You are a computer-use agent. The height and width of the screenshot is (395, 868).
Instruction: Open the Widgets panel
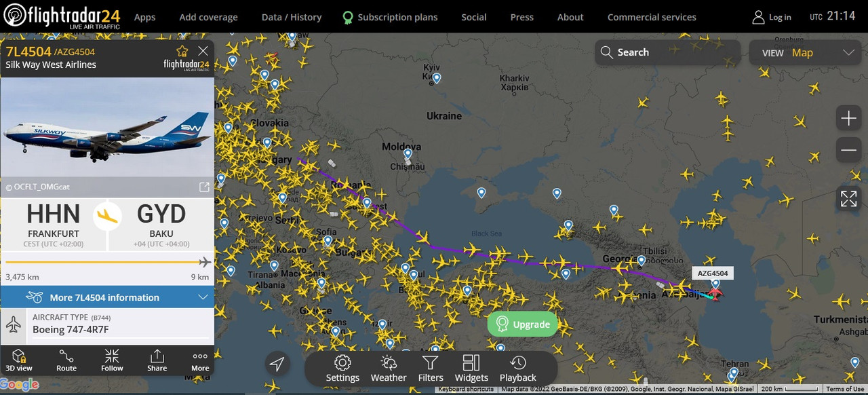tap(471, 369)
